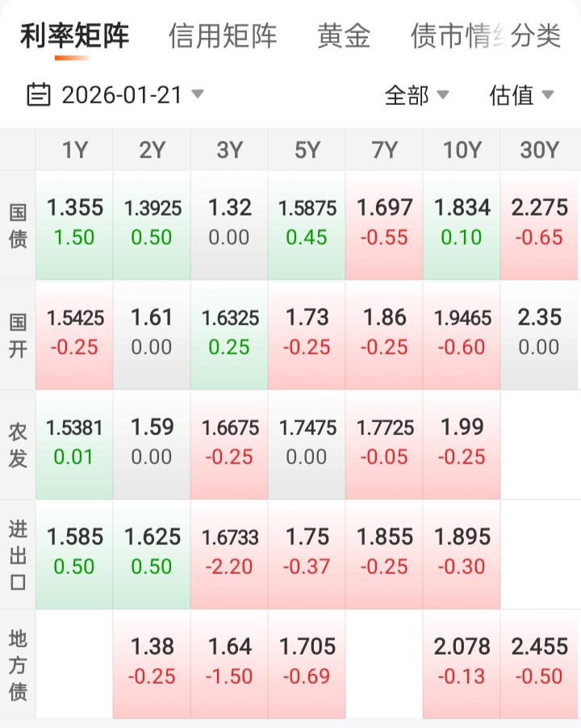Tap the 国债 1Y cell showing 1.355
Image resolution: width=581 pixels, height=728 pixels.
pyautogui.click(x=74, y=224)
